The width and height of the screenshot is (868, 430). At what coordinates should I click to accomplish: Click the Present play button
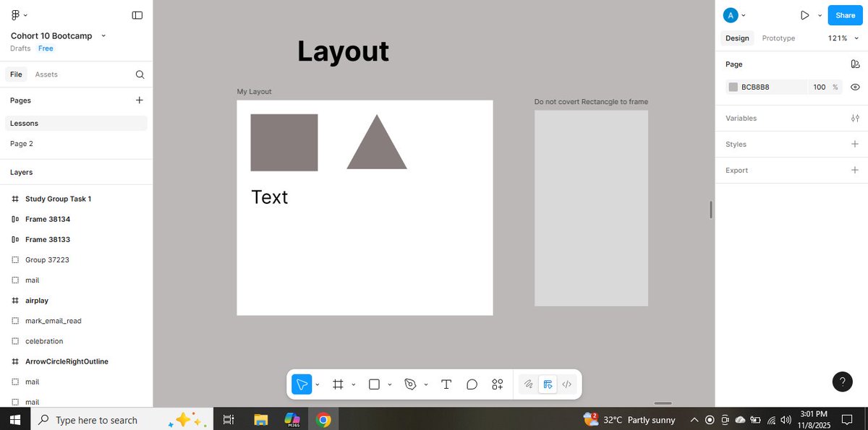[805, 14]
